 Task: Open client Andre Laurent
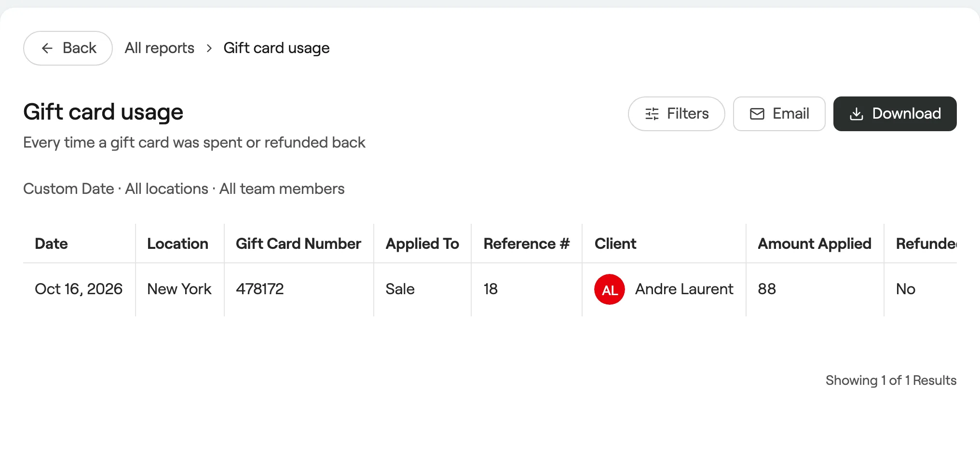(x=684, y=289)
